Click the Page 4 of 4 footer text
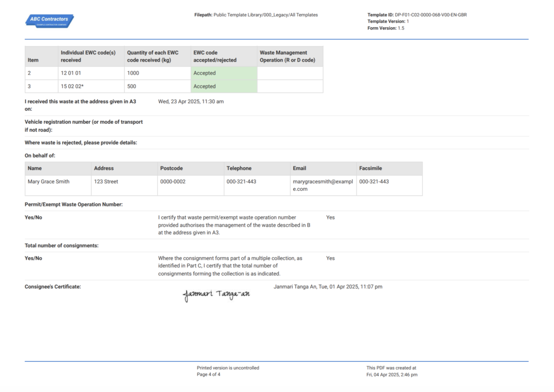The height and width of the screenshot is (392, 554). coord(208,374)
